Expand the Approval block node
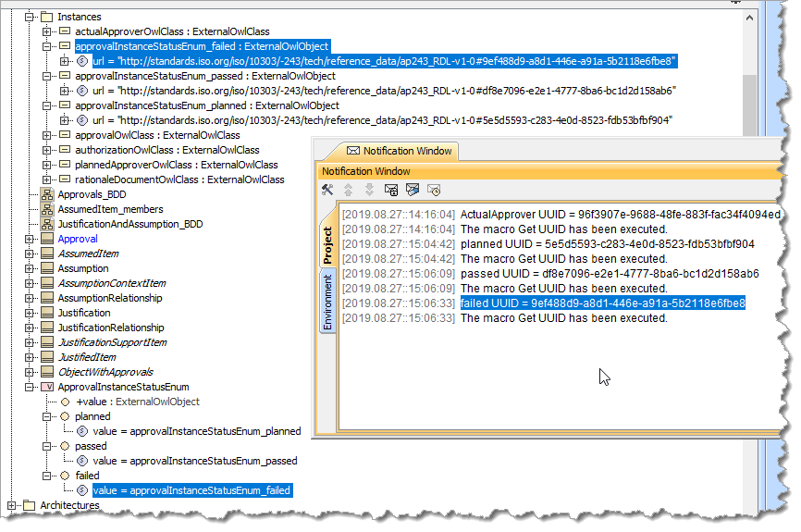The height and width of the screenshot is (532, 801). click(30, 239)
